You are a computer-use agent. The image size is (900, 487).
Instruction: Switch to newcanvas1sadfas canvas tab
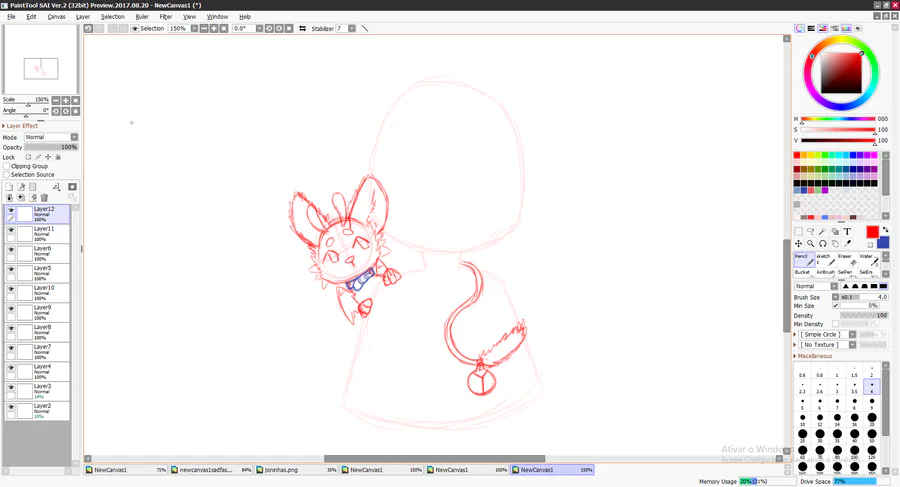tap(211, 470)
